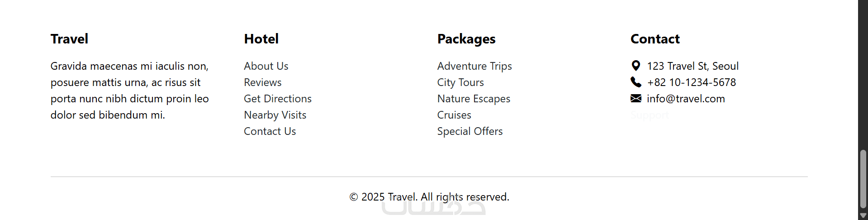
Task: Select Adventure Trips package link
Action: [474, 66]
